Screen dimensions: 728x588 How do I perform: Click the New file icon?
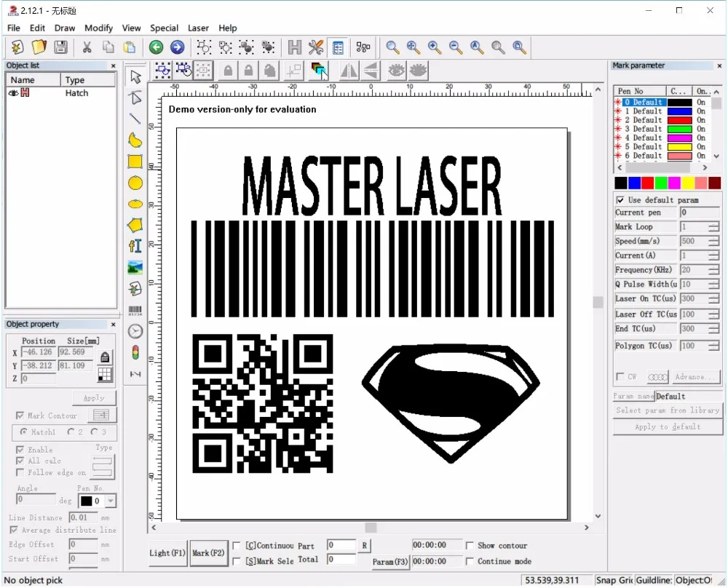(x=17, y=47)
